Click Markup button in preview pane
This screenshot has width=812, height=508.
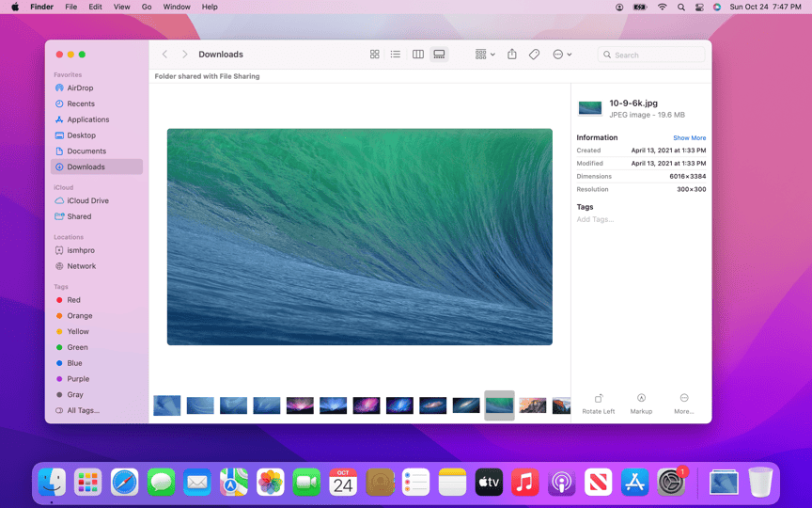point(641,405)
